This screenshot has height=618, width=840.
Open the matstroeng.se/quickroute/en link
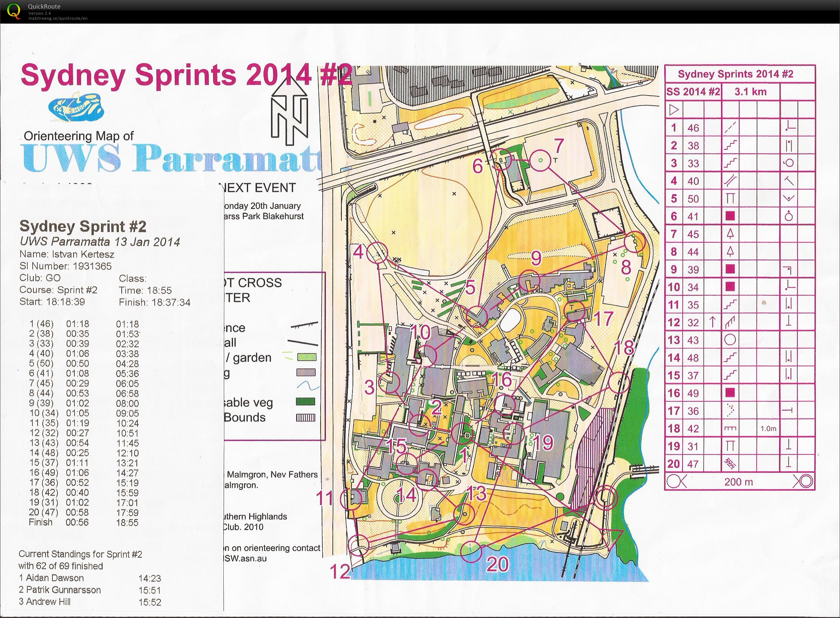[x=58, y=18]
